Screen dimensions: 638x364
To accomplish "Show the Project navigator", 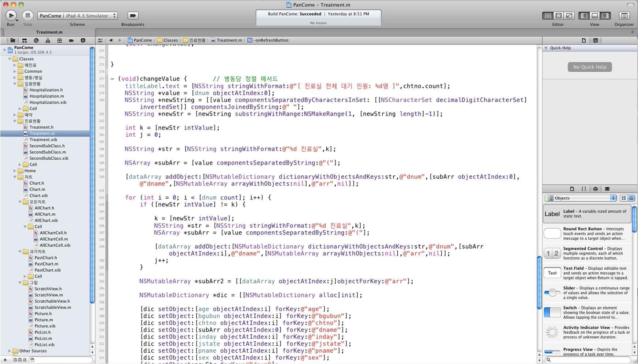I will (x=13, y=40).
